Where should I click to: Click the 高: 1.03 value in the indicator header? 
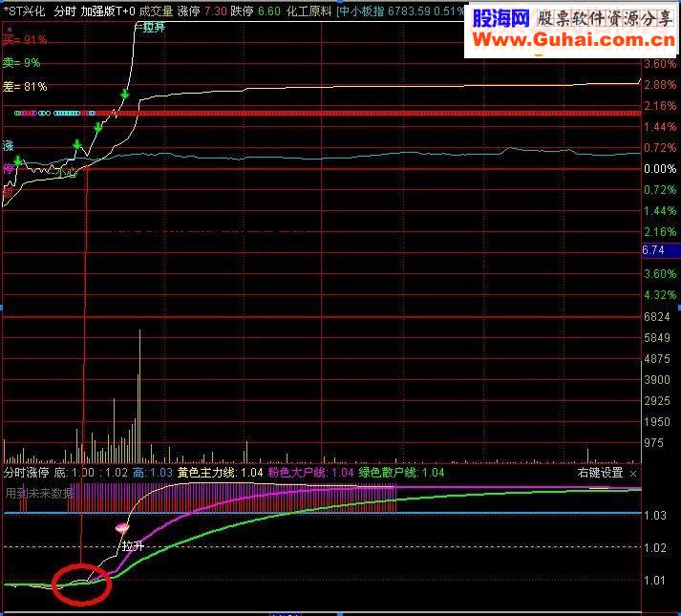[x=153, y=473]
